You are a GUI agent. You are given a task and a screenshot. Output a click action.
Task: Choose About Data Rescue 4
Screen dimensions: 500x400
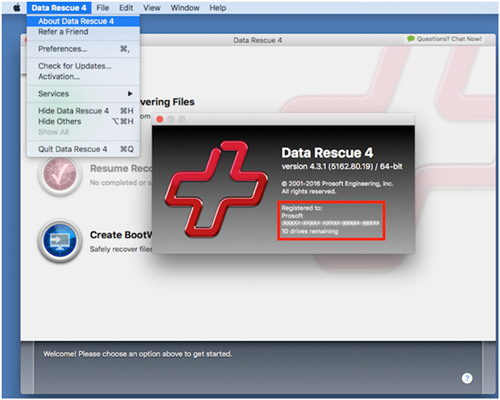pos(83,21)
